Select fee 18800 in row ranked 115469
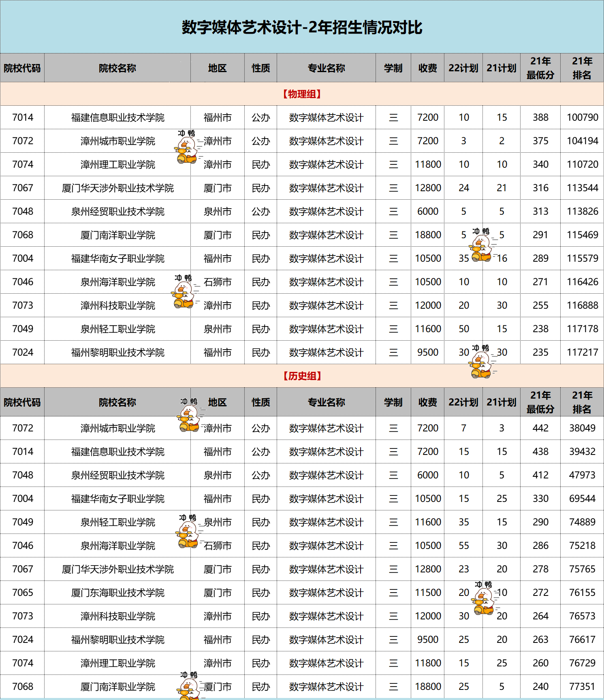 pyautogui.click(x=428, y=235)
